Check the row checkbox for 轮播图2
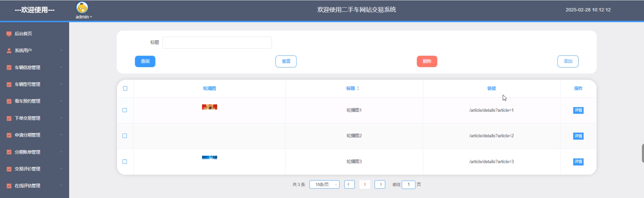Image resolution: width=644 pixels, height=198 pixels. pyautogui.click(x=125, y=136)
